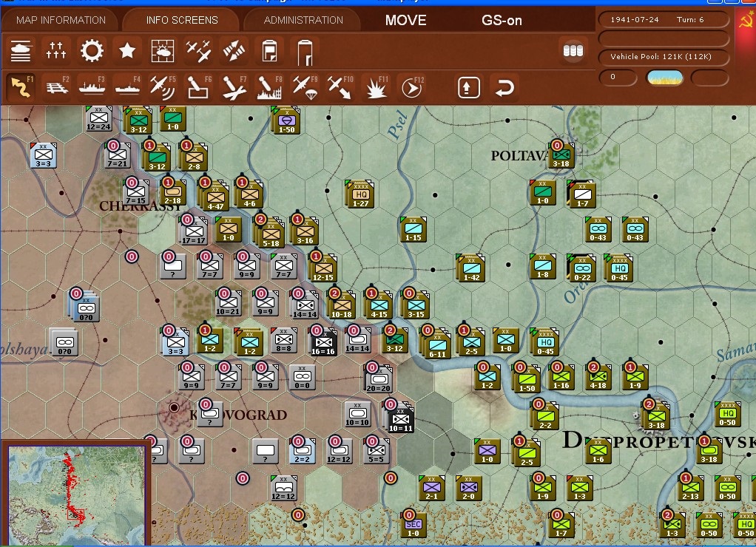Select the 5-18 Soviet unit stack
The width and height of the screenshot is (756, 547).
point(271,234)
